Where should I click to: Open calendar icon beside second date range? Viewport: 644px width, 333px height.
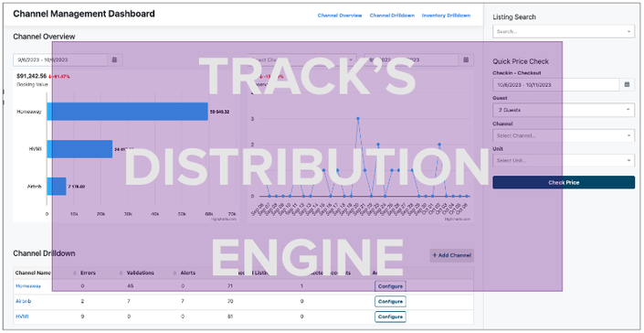tap(466, 60)
